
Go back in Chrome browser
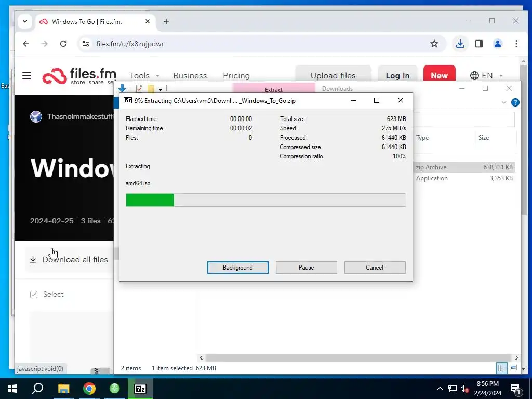coord(26,44)
